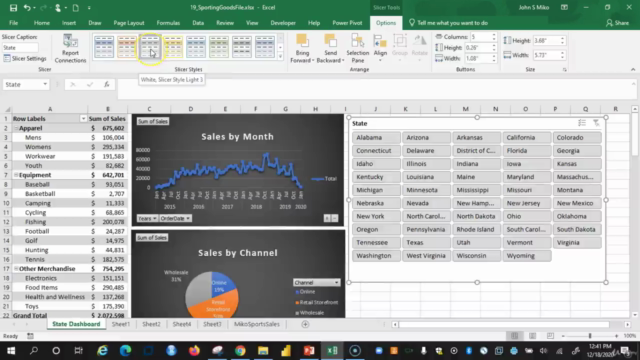This screenshot has width=640, height=360.
Task: Switch to the Formulas tab
Action: 168,23
